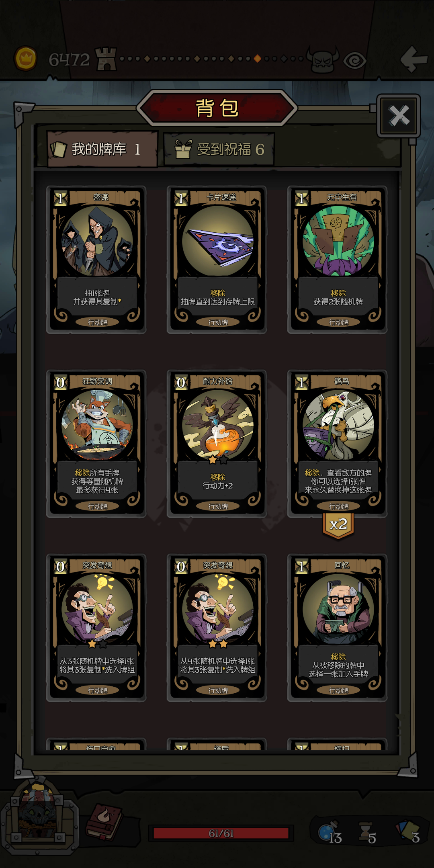The width and height of the screenshot is (434, 868).
Task: Choose the 无中生有 card
Action: coord(338,260)
